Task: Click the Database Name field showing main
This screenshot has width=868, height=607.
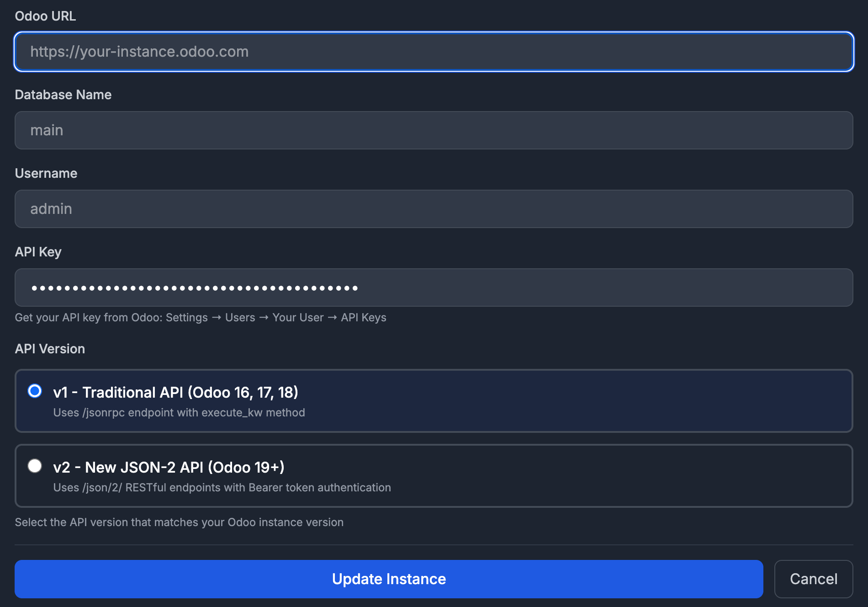Action: pos(433,130)
